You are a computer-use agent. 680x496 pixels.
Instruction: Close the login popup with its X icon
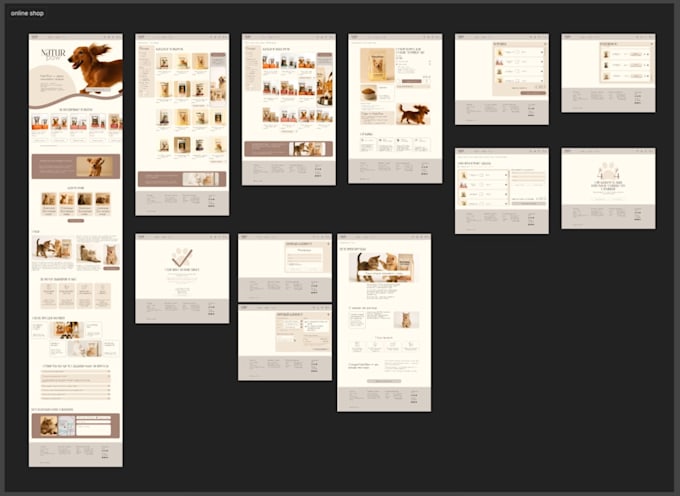(x=328, y=244)
